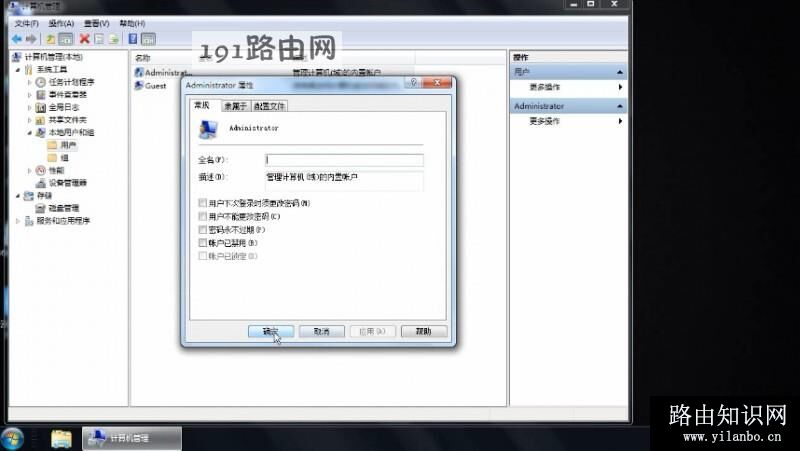The width and height of the screenshot is (800, 451).
Task: Switch to the 隶属于 tab
Action: click(x=235, y=106)
